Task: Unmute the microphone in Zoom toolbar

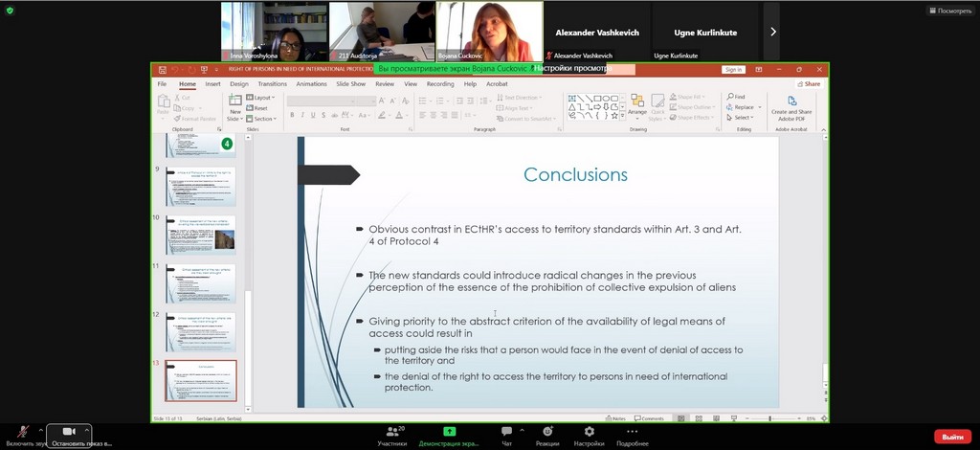Action: click(22, 433)
